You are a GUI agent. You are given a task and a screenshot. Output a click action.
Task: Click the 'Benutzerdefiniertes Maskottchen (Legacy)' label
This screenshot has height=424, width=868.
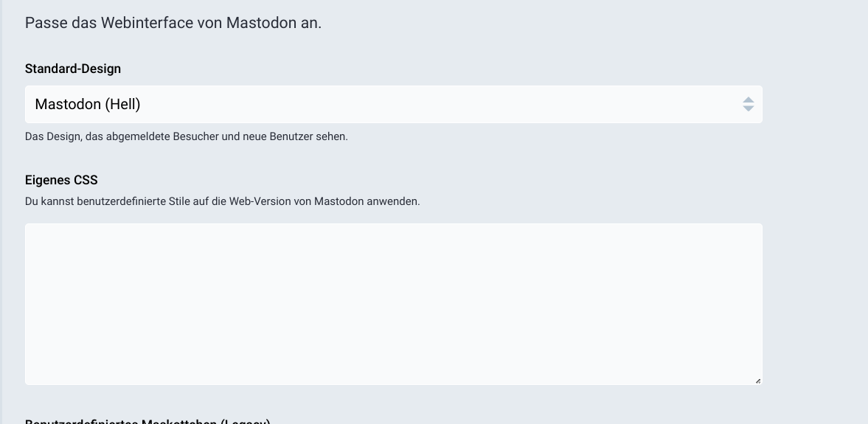(147, 422)
